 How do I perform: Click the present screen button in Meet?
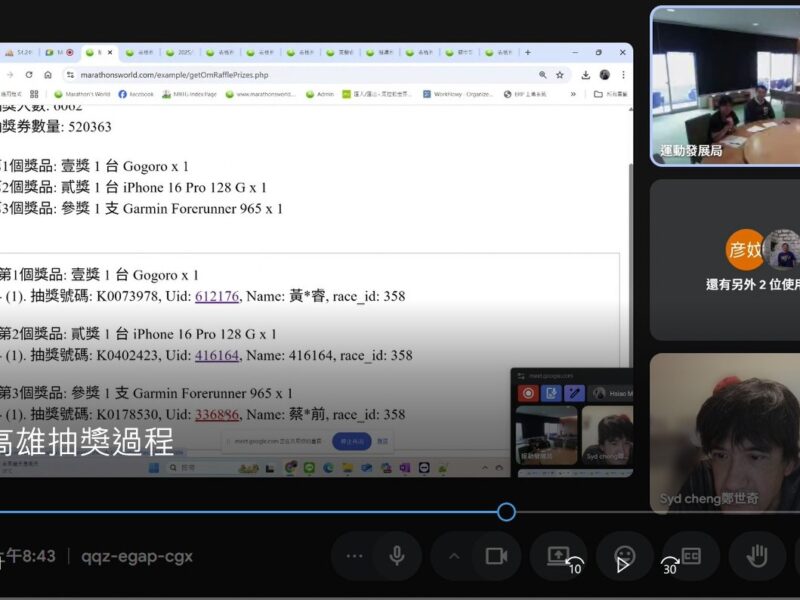(x=558, y=555)
